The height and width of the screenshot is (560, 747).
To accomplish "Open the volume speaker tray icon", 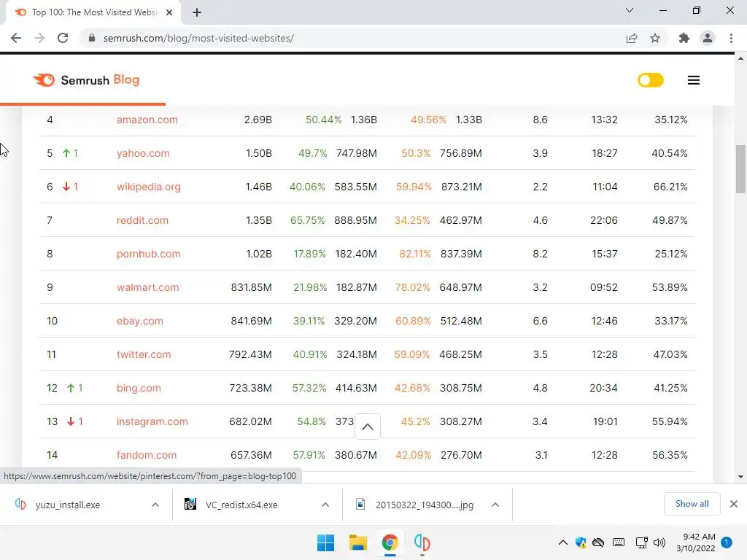I will [659, 542].
